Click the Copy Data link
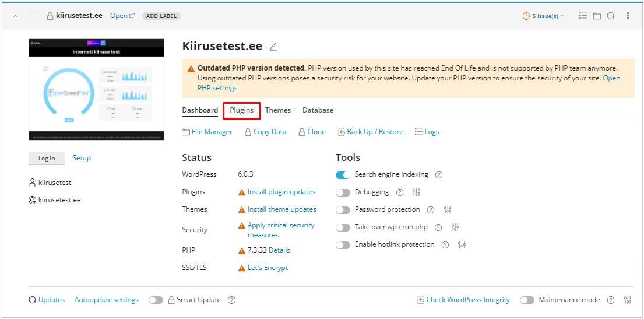The height and width of the screenshot is (319, 644). tap(265, 132)
